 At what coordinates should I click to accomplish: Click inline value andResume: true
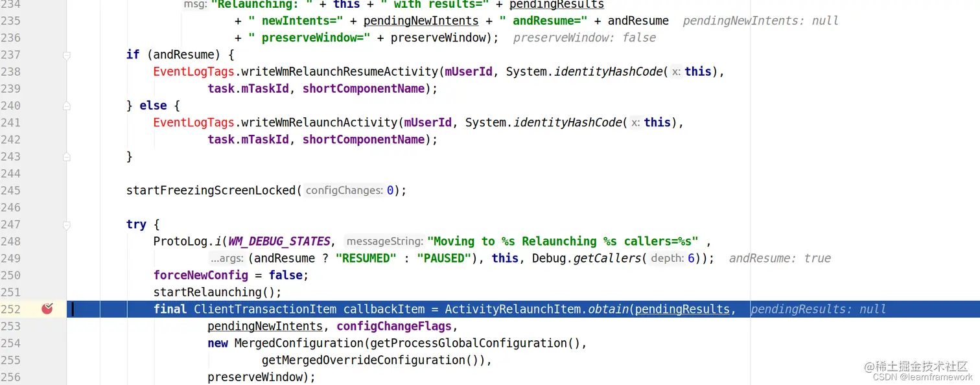click(780, 259)
